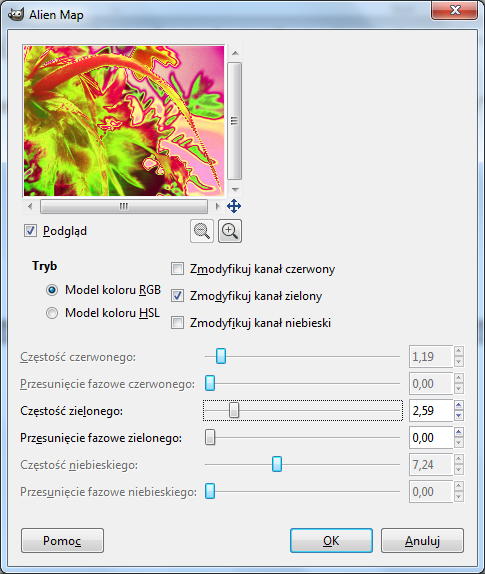Image resolution: width=485 pixels, height=574 pixels.
Task: Increase Przesunięcie fazowe zielonego with up stepper
Action: point(459,432)
